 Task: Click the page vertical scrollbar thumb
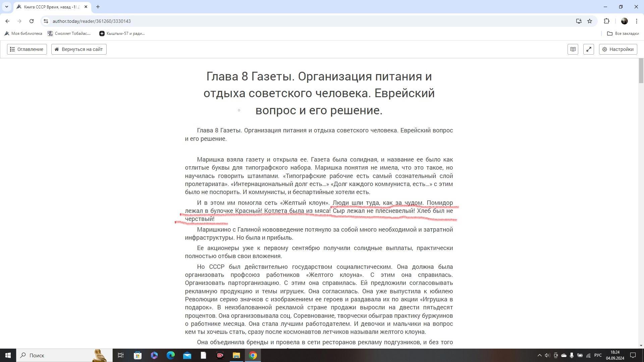coord(641,71)
